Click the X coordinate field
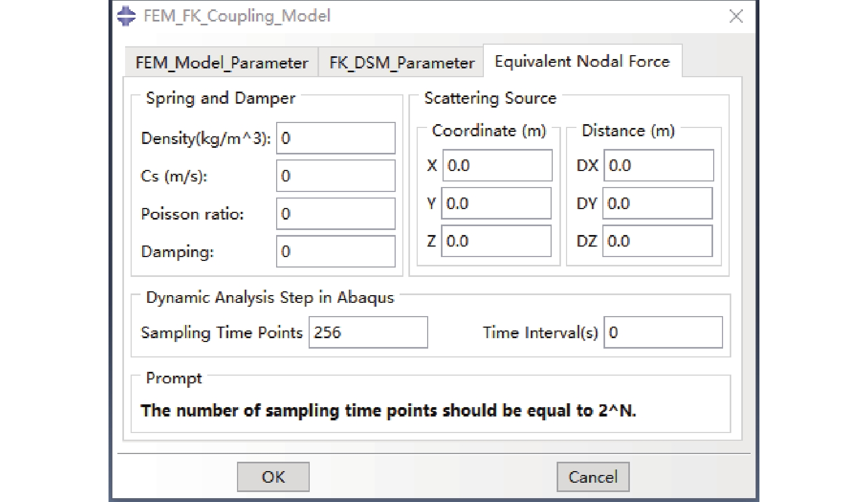868x502 pixels. click(497, 165)
